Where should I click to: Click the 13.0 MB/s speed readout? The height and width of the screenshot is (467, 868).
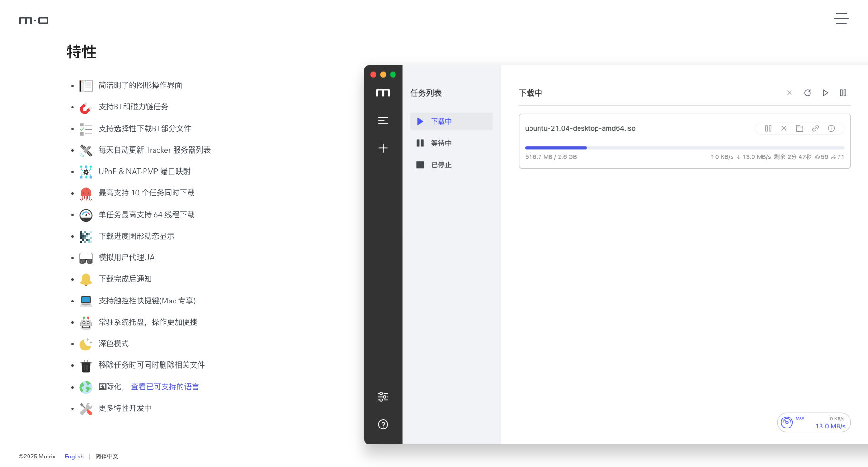[x=830, y=426]
